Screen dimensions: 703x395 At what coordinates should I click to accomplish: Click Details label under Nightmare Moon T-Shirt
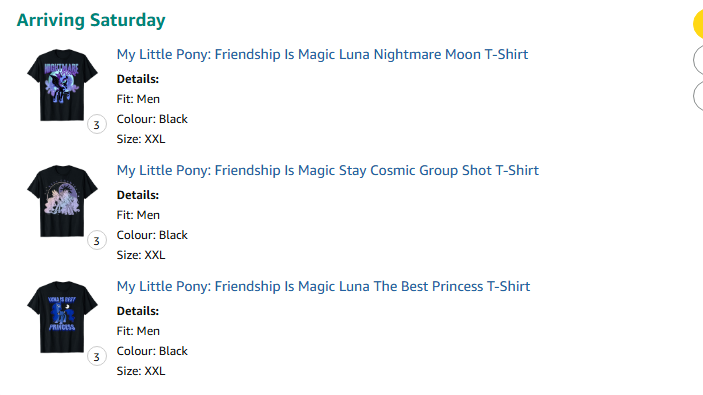click(x=138, y=79)
